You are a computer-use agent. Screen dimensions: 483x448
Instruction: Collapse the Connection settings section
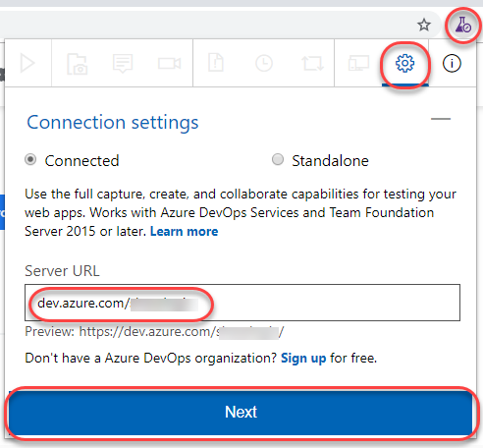tap(441, 119)
